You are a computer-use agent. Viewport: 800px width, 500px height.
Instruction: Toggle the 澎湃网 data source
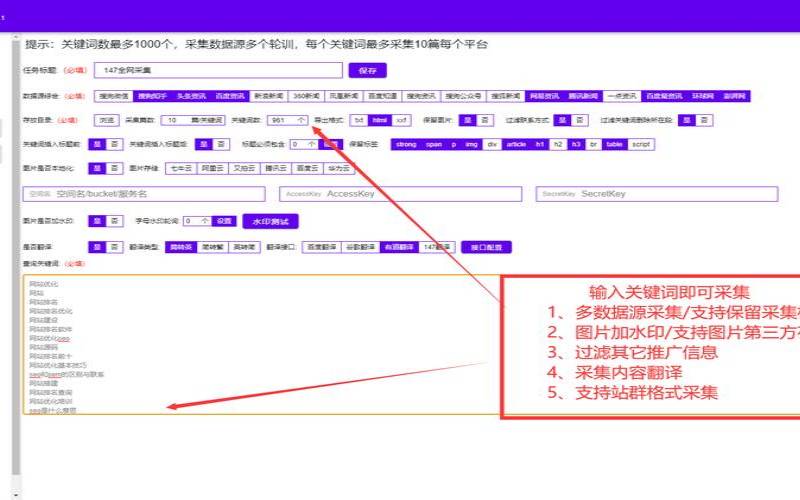pyautogui.click(x=734, y=96)
